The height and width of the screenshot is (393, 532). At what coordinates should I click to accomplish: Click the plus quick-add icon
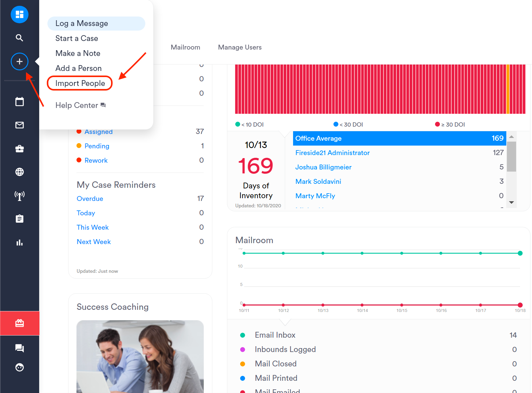click(x=19, y=61)
